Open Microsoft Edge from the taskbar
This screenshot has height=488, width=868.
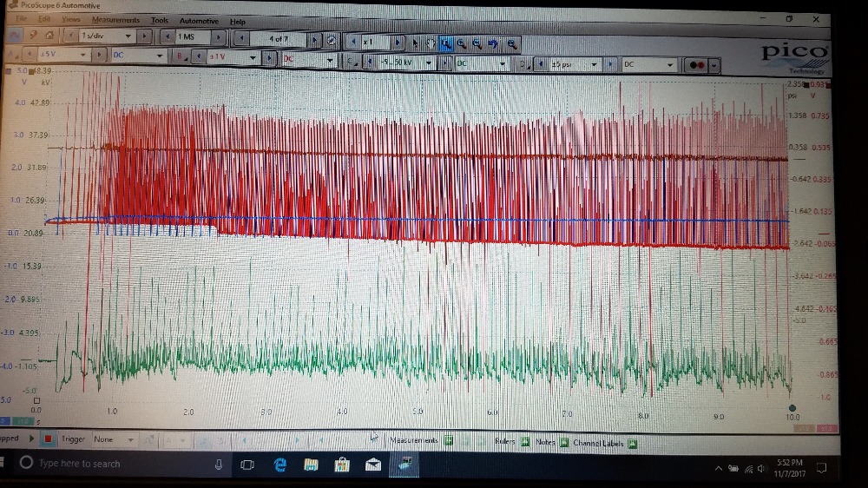[280, 465]
